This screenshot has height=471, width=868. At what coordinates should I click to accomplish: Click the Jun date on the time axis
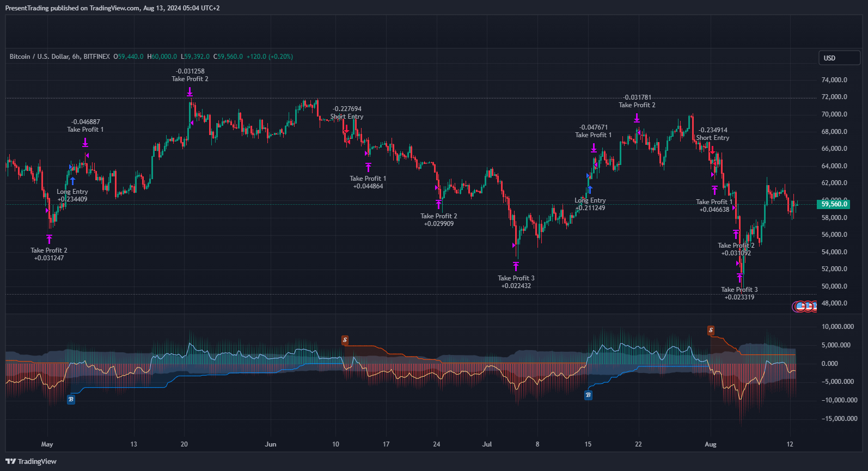point(271,444)
